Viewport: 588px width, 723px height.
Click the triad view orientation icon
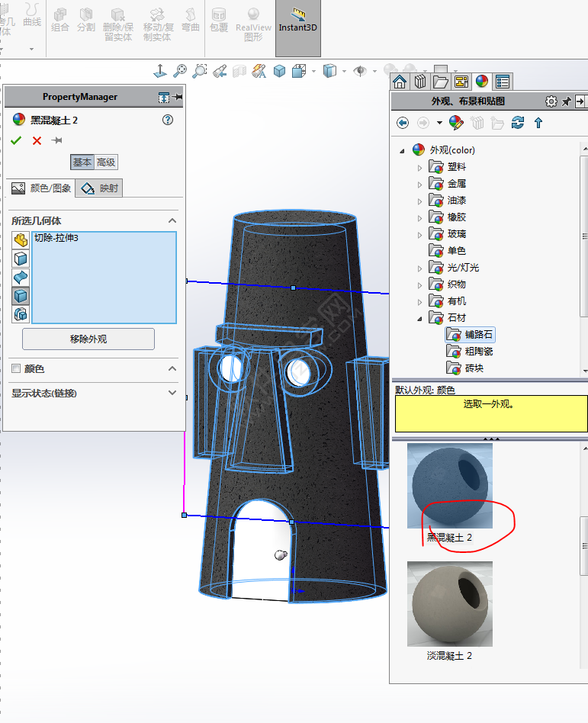click(x=160, y=71)
